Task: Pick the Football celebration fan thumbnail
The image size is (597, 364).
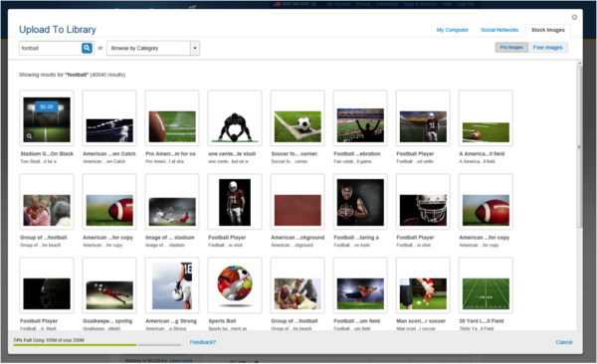Action: pos(360,118)
